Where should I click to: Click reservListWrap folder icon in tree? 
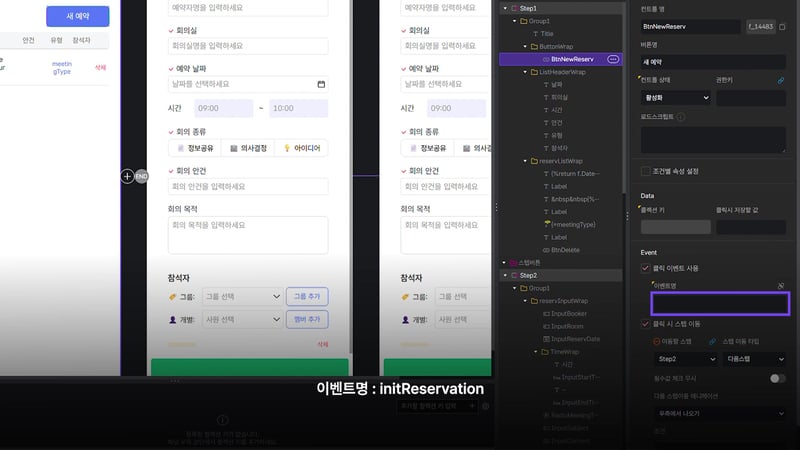point(534,161)
